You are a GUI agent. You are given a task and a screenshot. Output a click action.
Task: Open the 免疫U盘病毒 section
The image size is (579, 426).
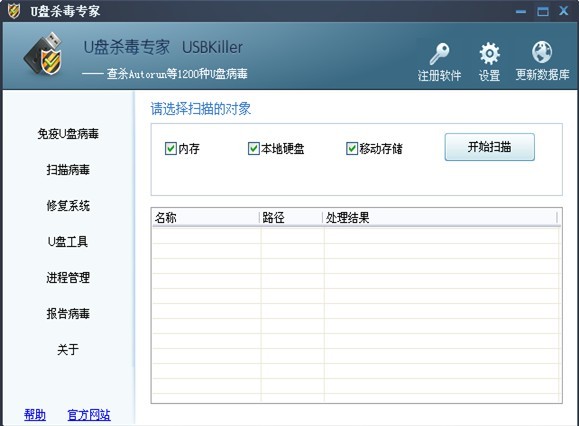[x=68, y=134]
